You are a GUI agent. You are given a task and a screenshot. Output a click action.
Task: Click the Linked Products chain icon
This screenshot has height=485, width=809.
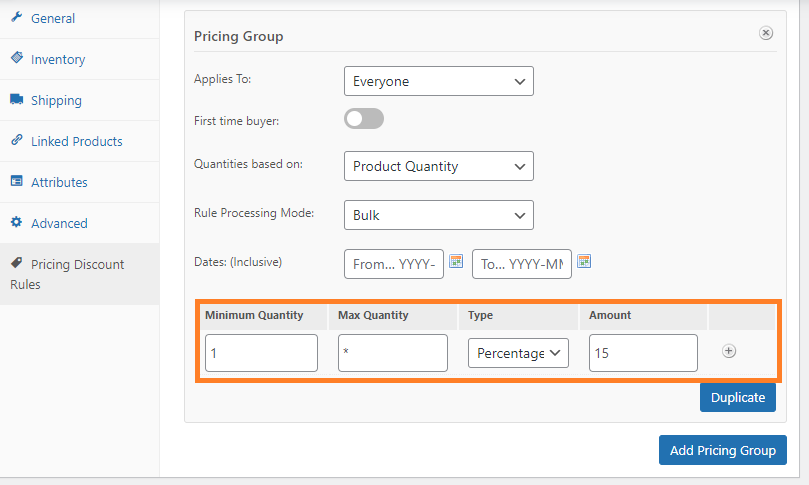[17, 141]
